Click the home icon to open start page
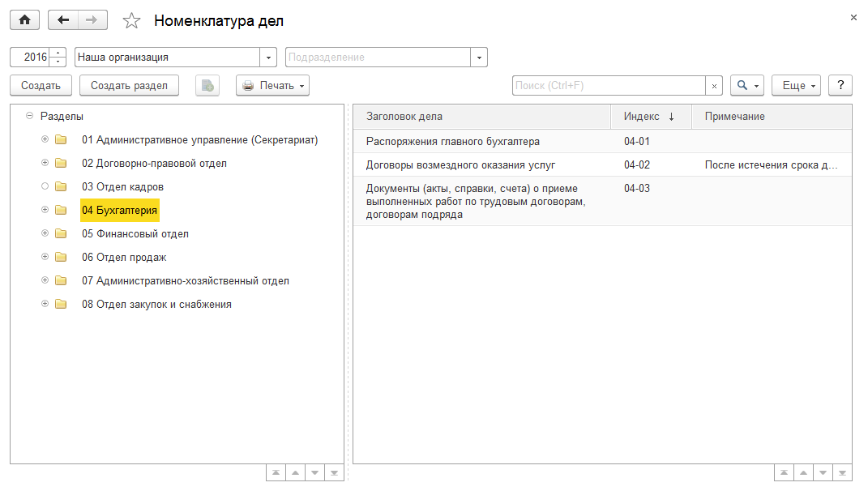This screenshot has width=868, height=491. 24,19
